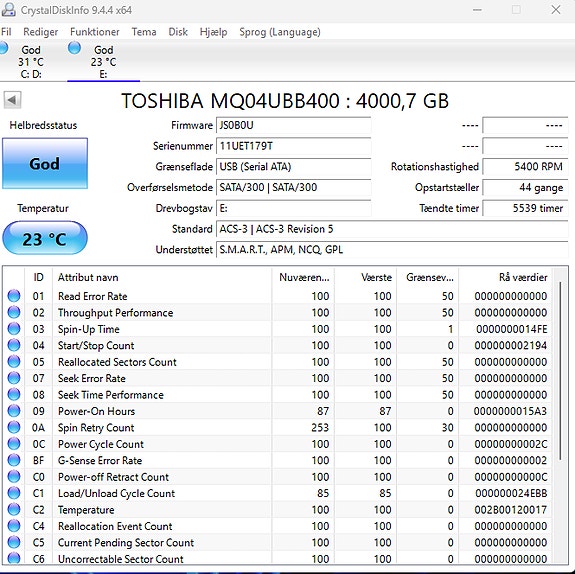Open the Funktioner menu
This screenshot has height=574, width=575.
pos(95,32)
